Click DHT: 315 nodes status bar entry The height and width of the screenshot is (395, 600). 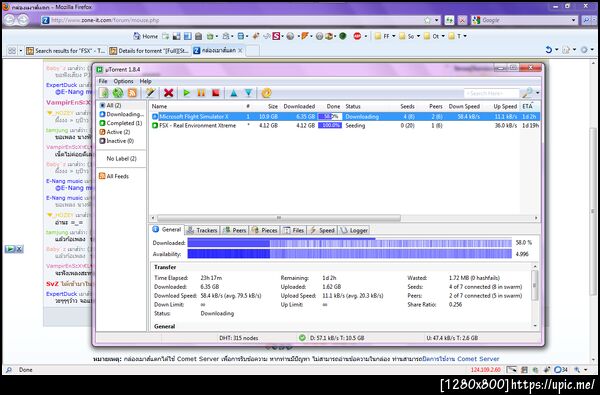point(238,338)
